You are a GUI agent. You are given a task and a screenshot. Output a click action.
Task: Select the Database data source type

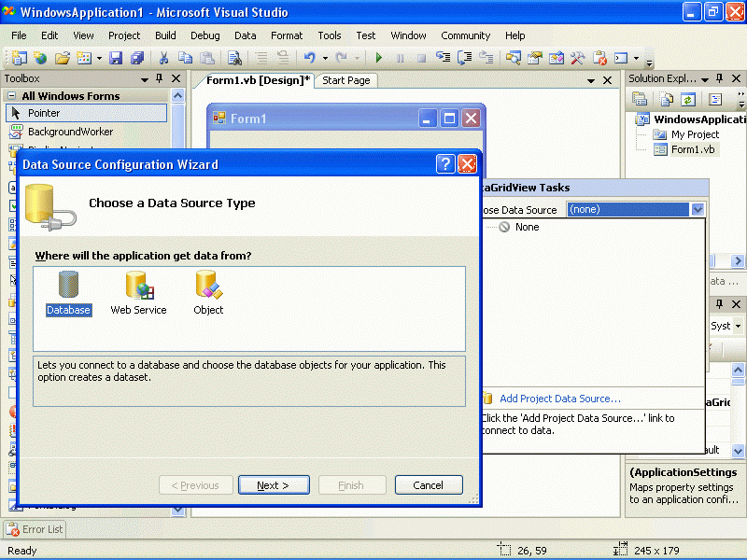point(68,293)
